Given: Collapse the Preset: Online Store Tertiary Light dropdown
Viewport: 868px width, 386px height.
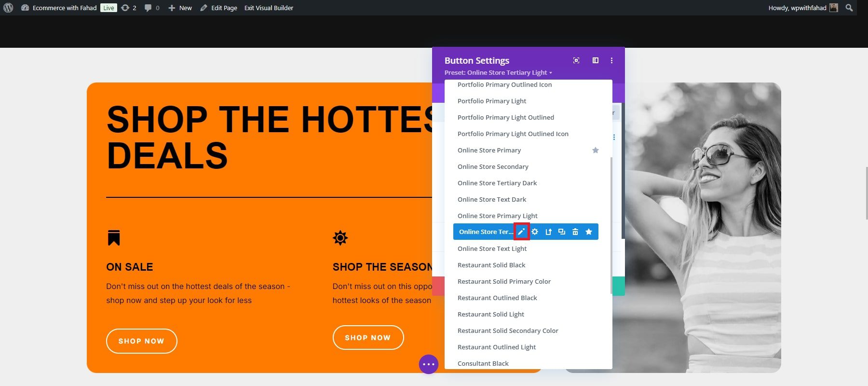Looking at the screenshot, I should point(498,73).
